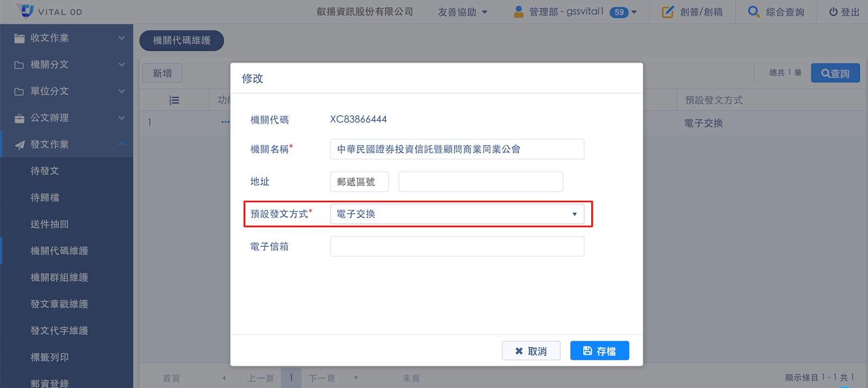Screen dimensions: 868x388
Task: Save changes with the 存檔 button
Action: pyautogui.click(x=599, y=351)
